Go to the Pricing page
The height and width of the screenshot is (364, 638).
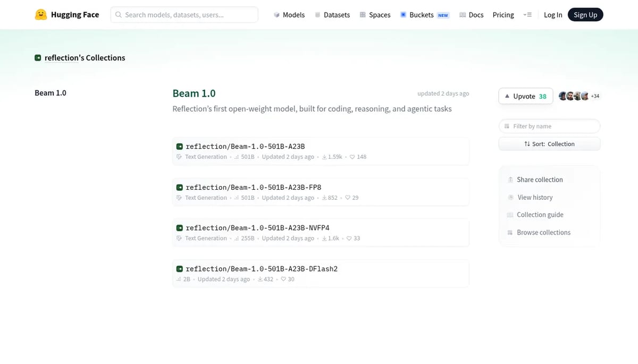503,15
